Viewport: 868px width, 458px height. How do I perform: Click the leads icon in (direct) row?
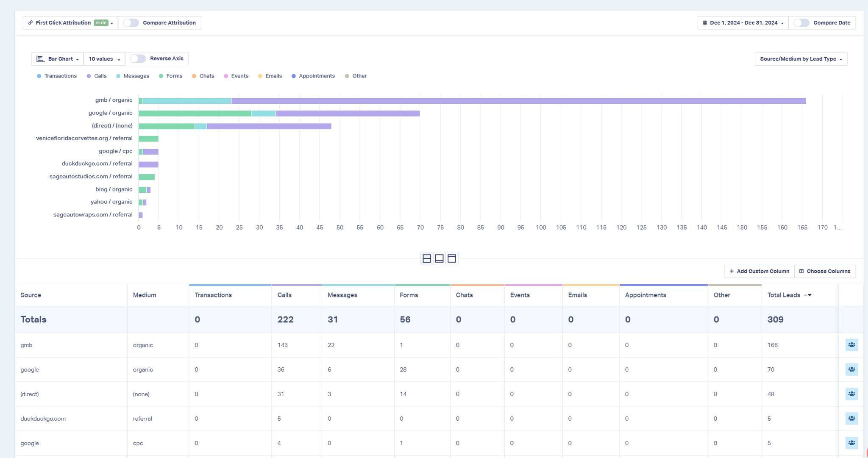click(x=851, y=394)
